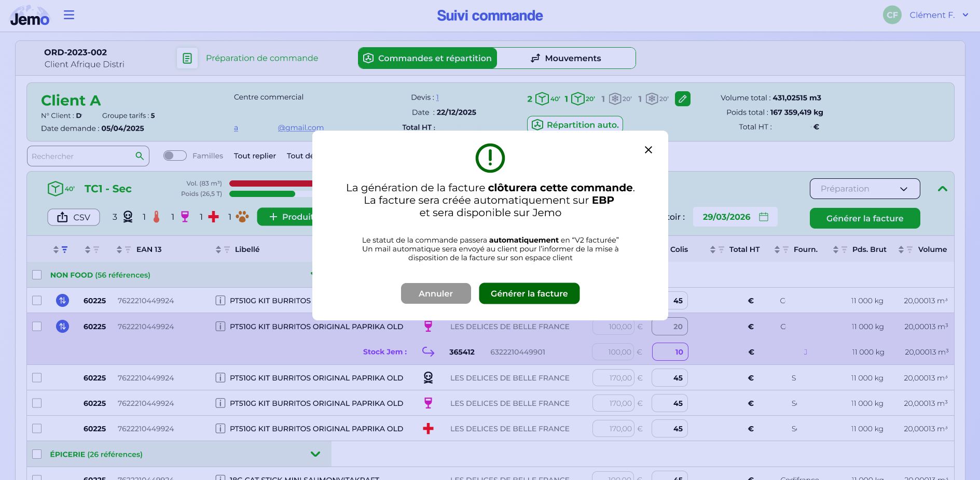Filter by the paw print icon in TC1 toolbar
Viewport: 980px width, 480px height.
(x=242, y=217)
